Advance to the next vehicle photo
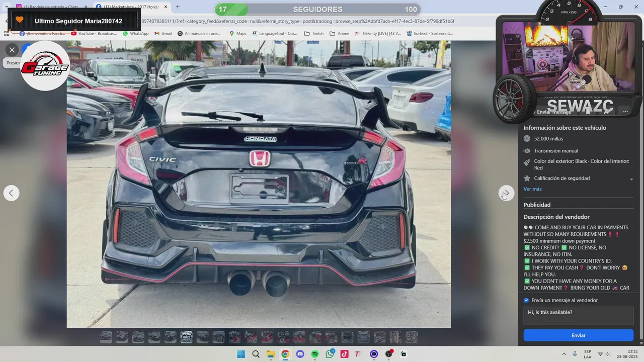 pos(506,193)
